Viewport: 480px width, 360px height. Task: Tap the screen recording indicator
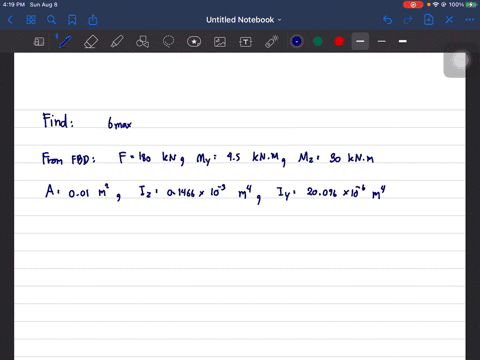click(413, 5)
